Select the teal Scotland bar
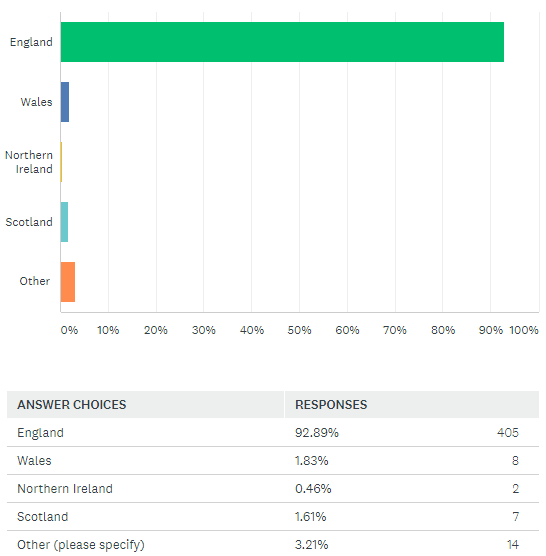 [65, 222]
